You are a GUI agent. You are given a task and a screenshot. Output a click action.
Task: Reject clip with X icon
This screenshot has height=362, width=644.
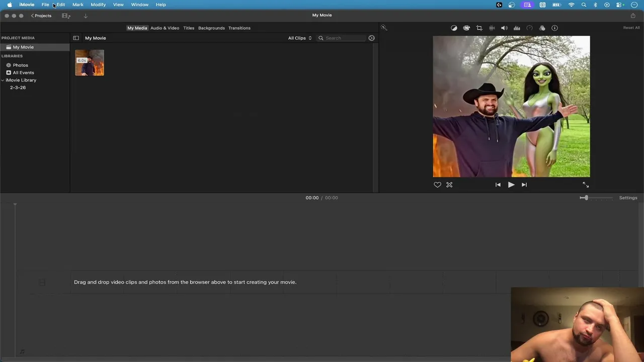[x=449, y=185]
